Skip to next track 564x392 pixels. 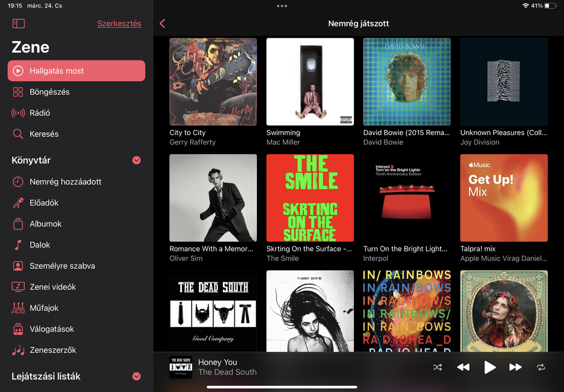(515, 367)
